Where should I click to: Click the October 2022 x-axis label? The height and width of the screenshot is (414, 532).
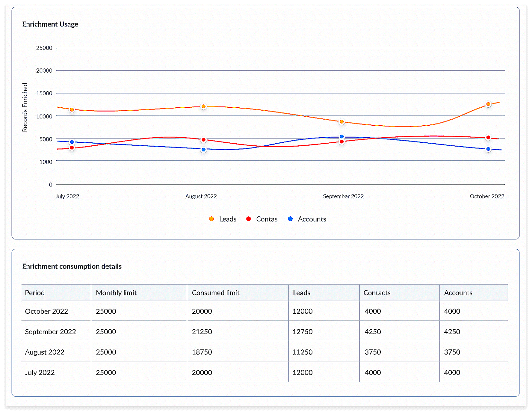click(487, 196)
